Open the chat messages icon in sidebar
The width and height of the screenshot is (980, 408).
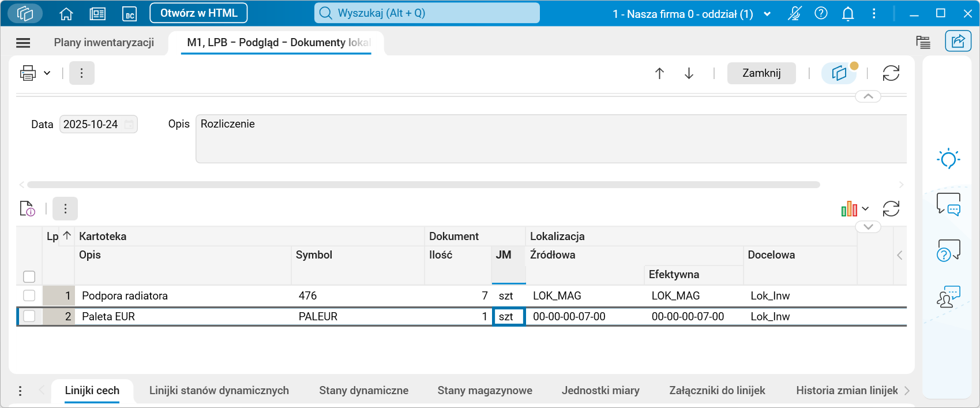point(949,204)
